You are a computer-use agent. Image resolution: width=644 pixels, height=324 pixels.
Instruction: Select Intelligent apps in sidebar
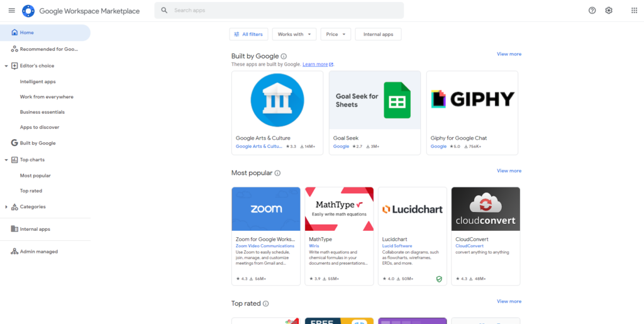coord(38,82)
